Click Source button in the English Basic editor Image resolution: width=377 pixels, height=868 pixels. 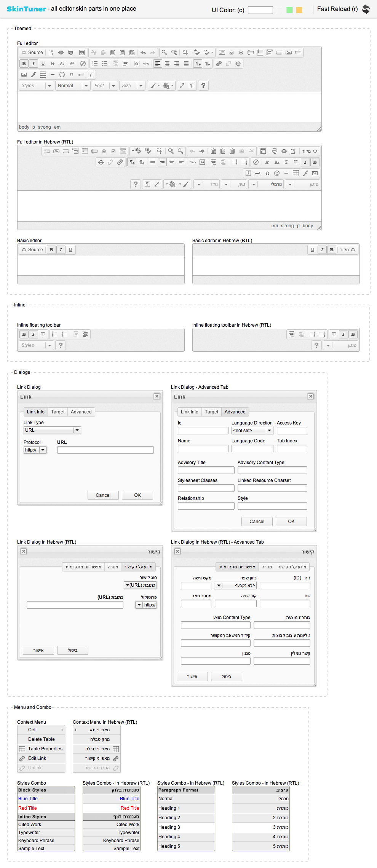pos(32,250)
